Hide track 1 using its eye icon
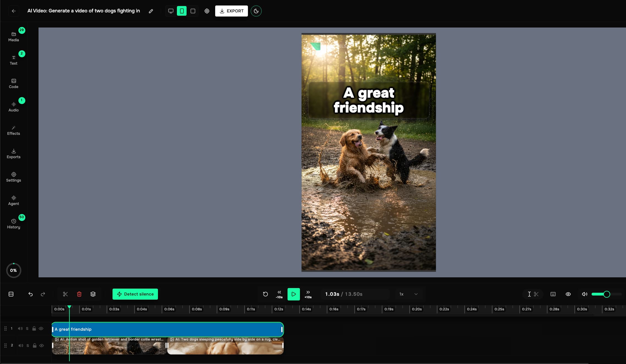 41,329
